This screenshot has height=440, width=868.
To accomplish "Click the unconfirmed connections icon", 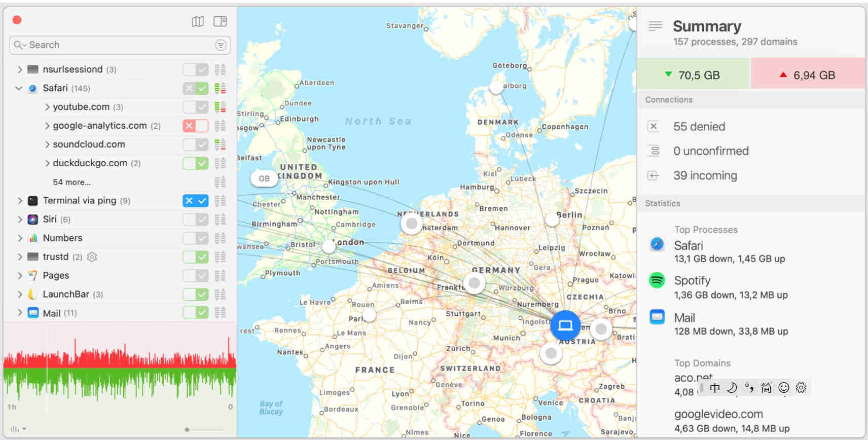I will 654,151.
